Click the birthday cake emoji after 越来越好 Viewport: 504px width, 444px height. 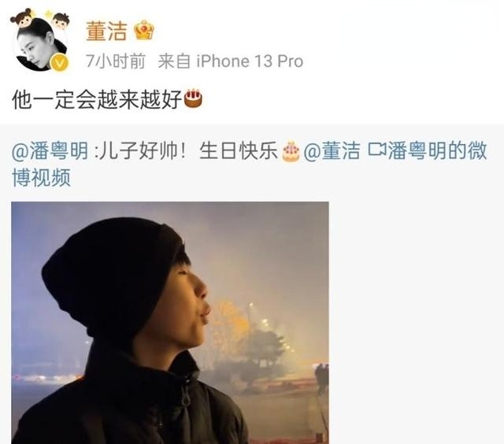click(x=192, y=98)
